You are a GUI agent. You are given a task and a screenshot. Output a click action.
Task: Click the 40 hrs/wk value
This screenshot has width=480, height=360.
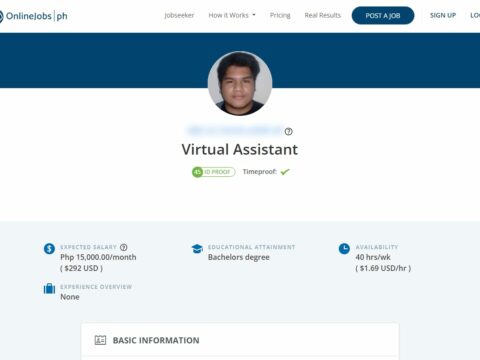point(373,257)
